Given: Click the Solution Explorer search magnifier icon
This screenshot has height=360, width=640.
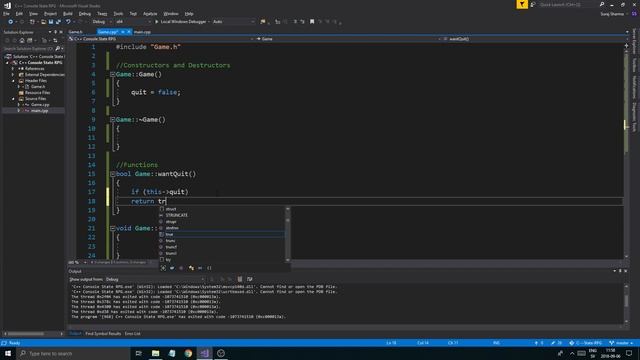Looking at the screenshot, I should (x=58, y=49).
